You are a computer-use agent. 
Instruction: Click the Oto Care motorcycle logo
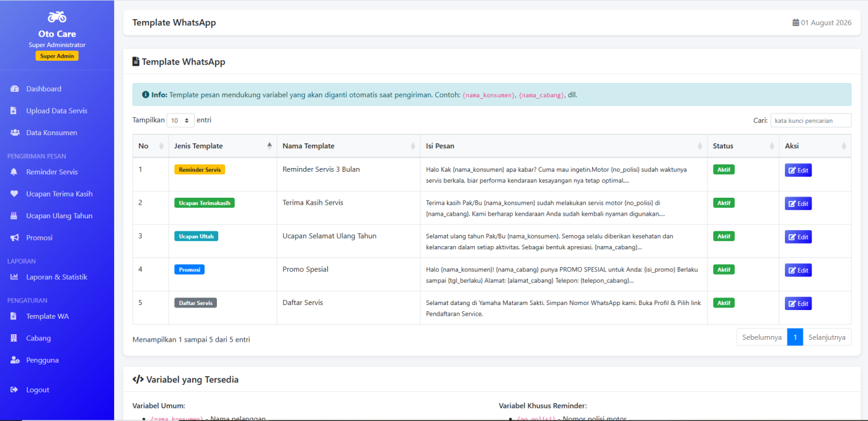pyautogui.click(x=57, y=17)
